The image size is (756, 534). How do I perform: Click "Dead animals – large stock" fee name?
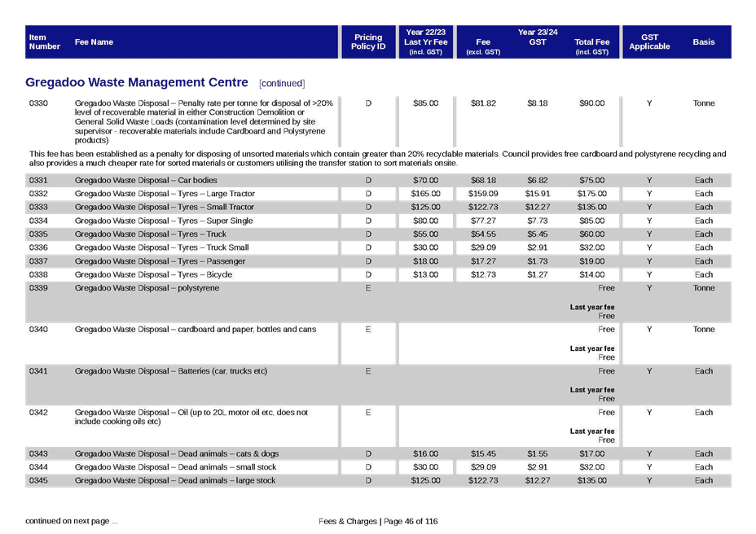175,481
